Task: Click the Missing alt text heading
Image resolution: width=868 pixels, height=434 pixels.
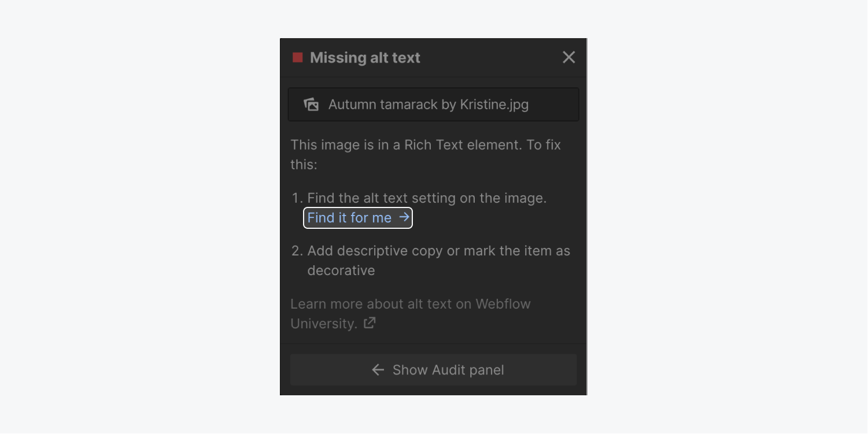Action: [365, 58]
